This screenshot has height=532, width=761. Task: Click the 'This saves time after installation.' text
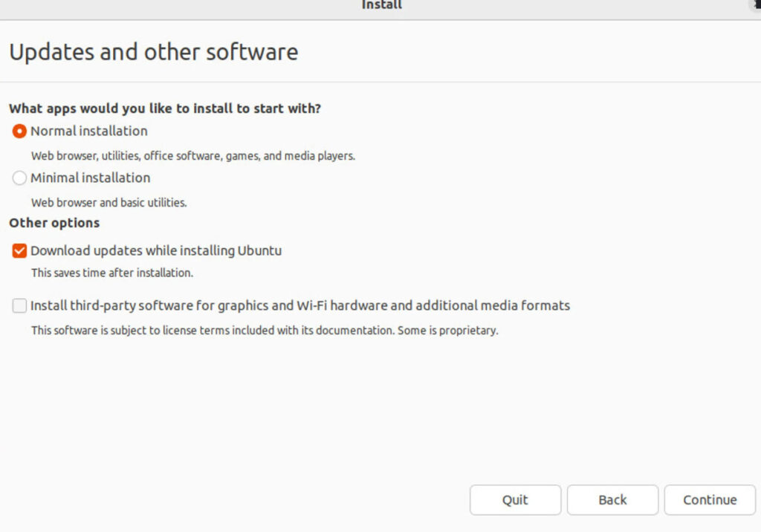(x=112, y=273)
